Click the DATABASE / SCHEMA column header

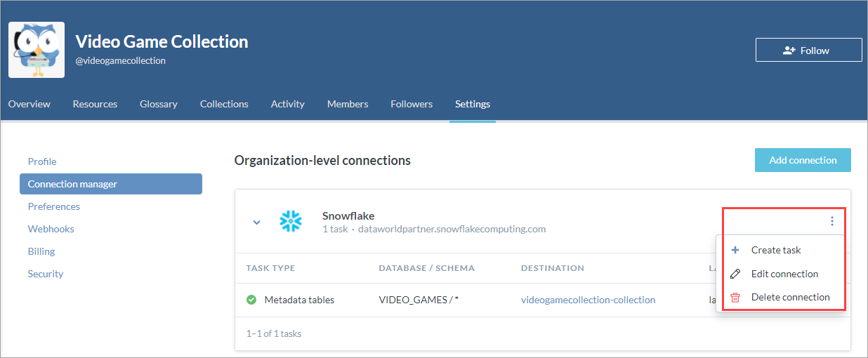click(427, 268)
